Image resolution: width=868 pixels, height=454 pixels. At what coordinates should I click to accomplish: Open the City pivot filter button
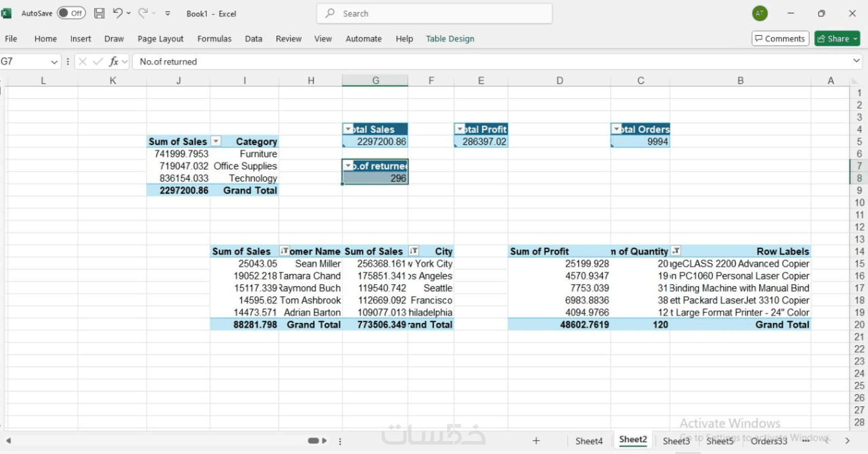tap(413, 251)
